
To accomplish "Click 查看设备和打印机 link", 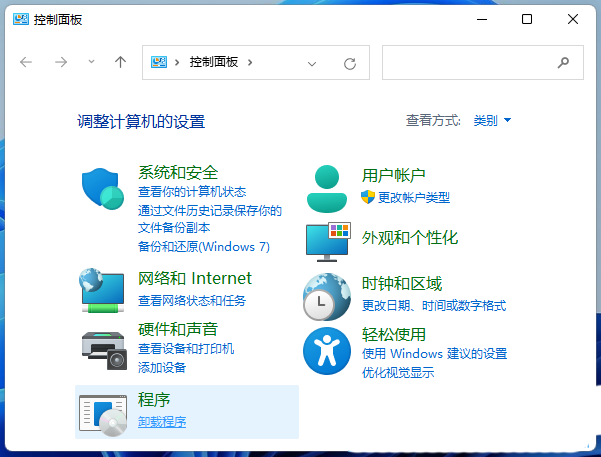I will tap(186, 349).
